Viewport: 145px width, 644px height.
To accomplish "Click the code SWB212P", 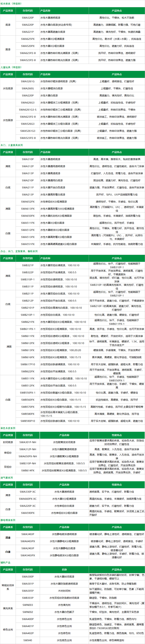I will (28, 301).
